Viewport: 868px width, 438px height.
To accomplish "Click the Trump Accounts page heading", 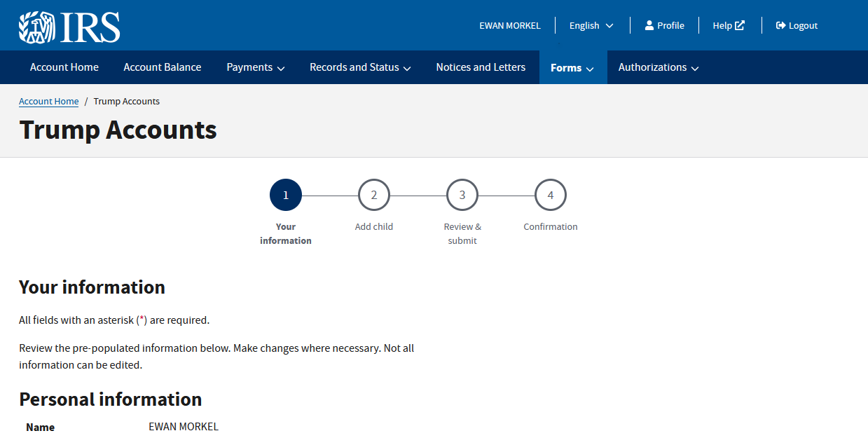I will (x=118, y=130).
